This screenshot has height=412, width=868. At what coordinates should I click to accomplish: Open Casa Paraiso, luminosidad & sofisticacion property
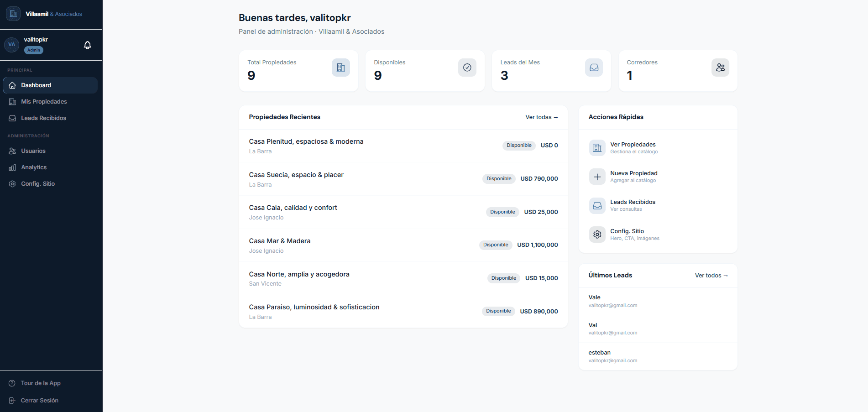pos(403,312)
